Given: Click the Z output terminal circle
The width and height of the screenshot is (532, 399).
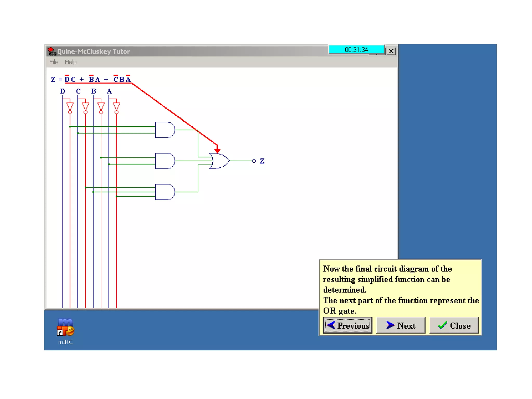Looking at the screenshot, I should (254, 161).
